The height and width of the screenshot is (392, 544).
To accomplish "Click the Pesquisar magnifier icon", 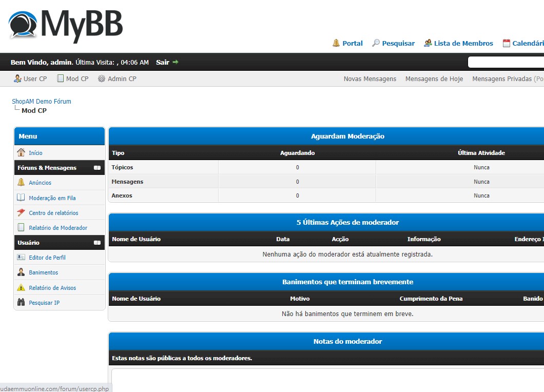I will pyautogui.click(x=376, y=43).
